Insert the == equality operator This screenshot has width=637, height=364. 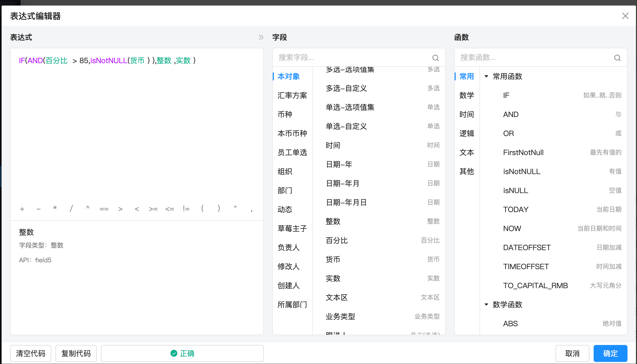[104, 209]
